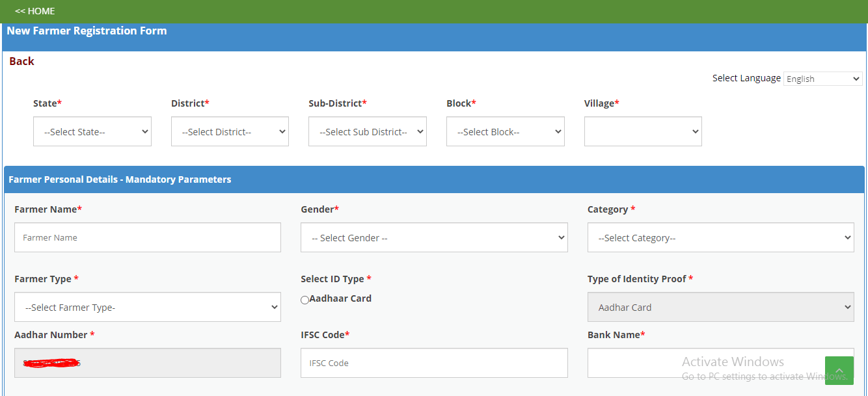Click the Type of Identity Proof dropdown
Screen dimensions: 868x396
pos(720,308)
